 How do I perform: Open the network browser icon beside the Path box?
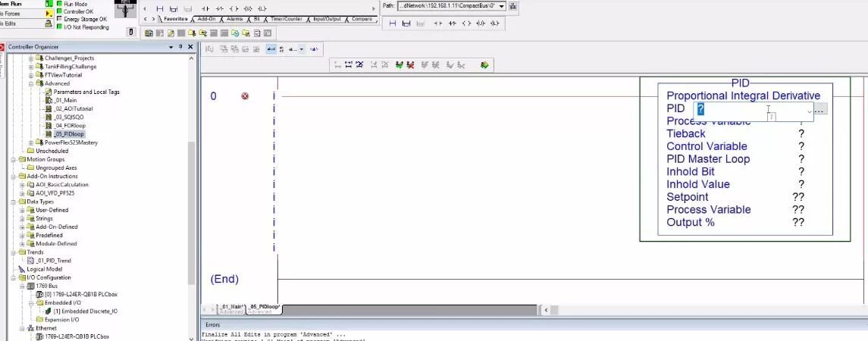click(x=512, y=6)
